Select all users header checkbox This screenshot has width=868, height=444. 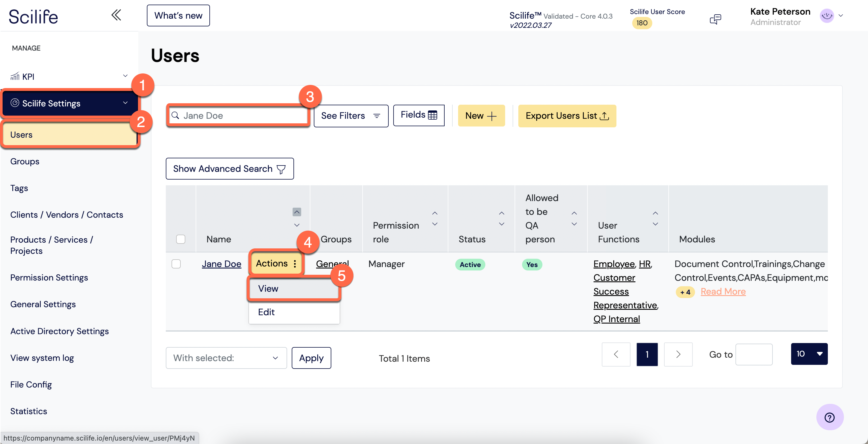(181, 239)
